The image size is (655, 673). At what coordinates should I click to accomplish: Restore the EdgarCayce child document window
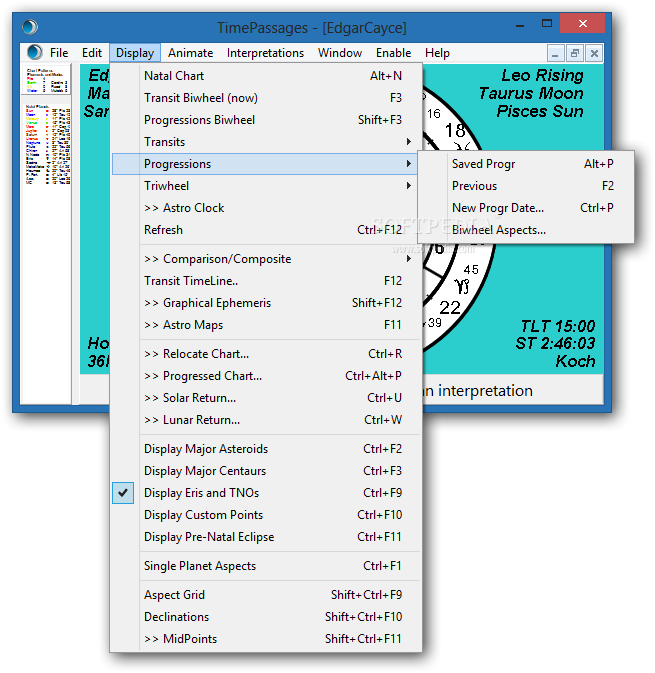point(574,54)
